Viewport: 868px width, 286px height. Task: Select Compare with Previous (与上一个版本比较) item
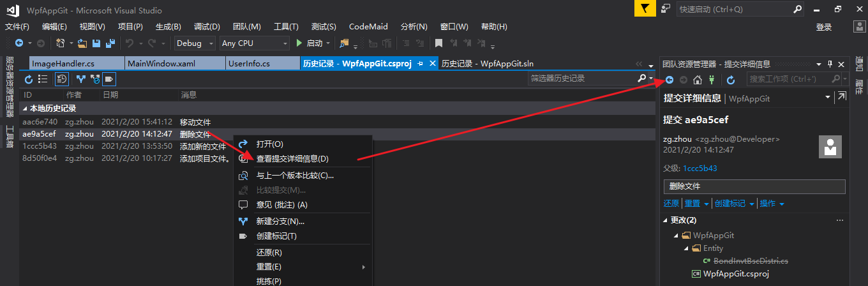click(x=303, y=175)
